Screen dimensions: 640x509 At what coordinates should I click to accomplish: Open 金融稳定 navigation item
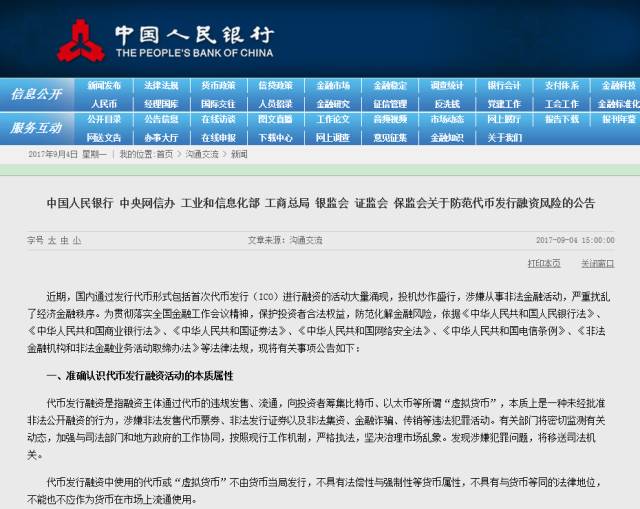[x=390, y=86]
